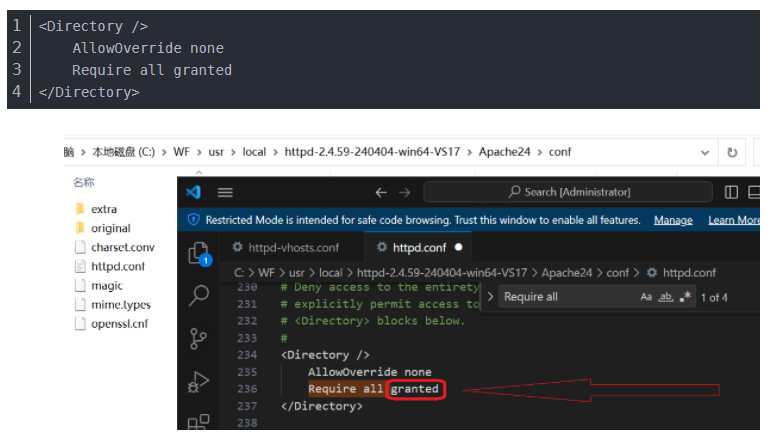This screenshot has height=439, width=767.
Task: Click conf in VS Code breadcrumb
Action: (618, 273)
